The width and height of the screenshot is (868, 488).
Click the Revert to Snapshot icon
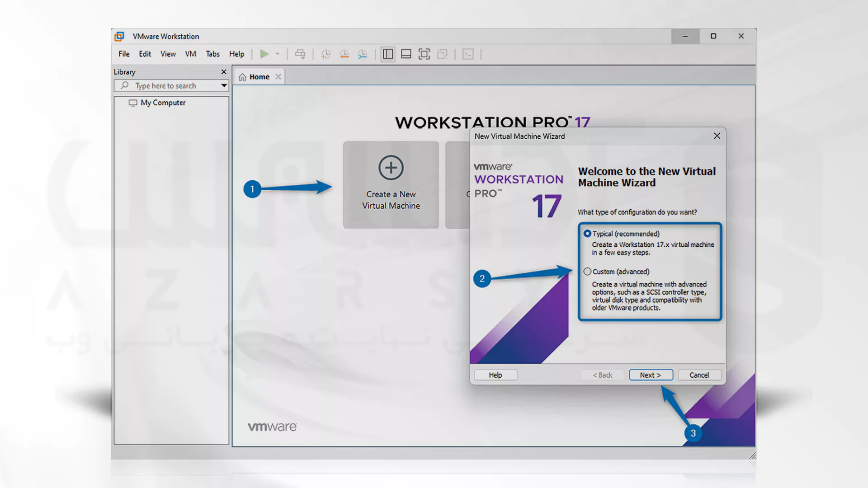(x=344, y=54)
